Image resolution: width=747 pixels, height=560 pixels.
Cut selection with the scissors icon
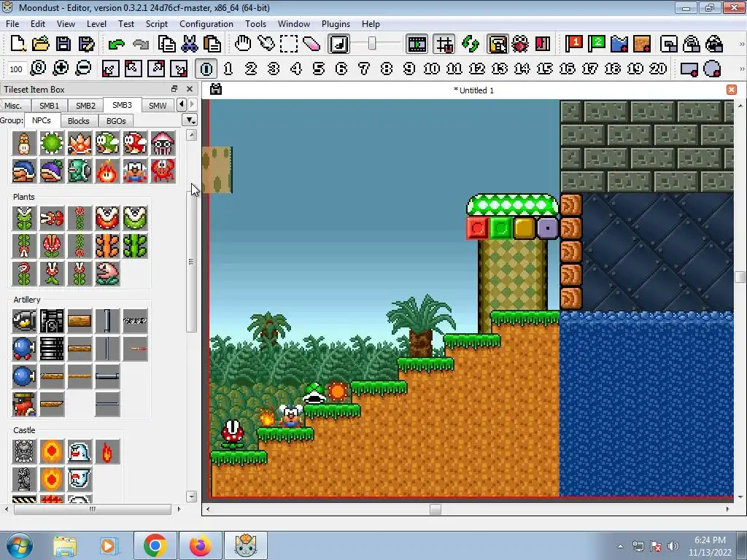pos(190,44)
